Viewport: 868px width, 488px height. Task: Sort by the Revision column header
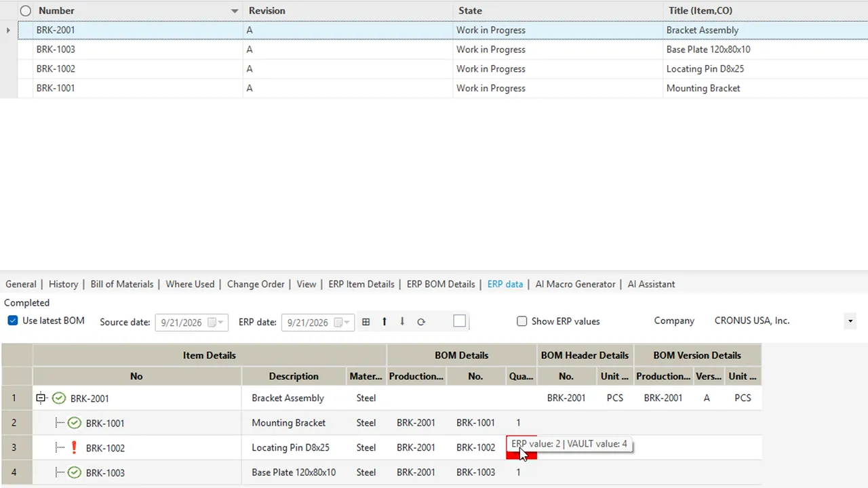pos(348,11)
